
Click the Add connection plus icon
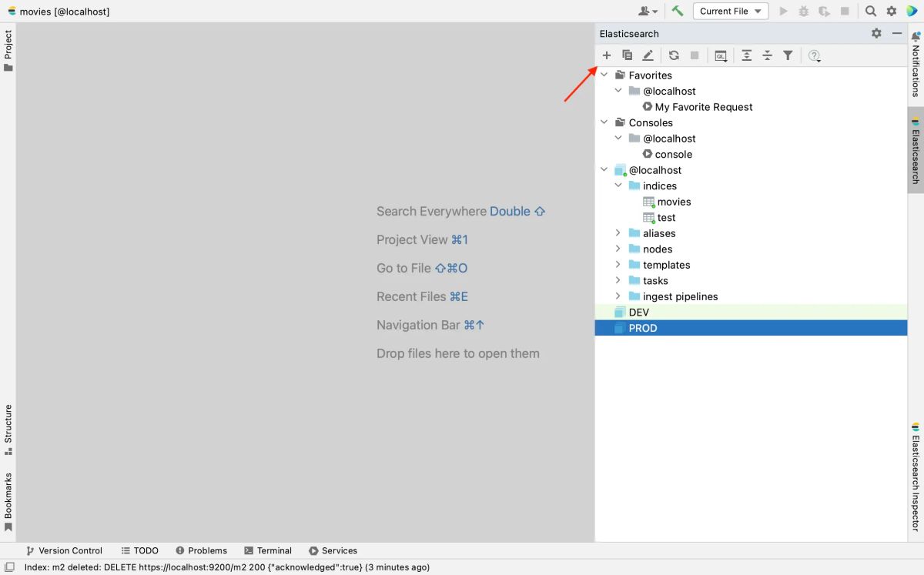click(607, 55)
